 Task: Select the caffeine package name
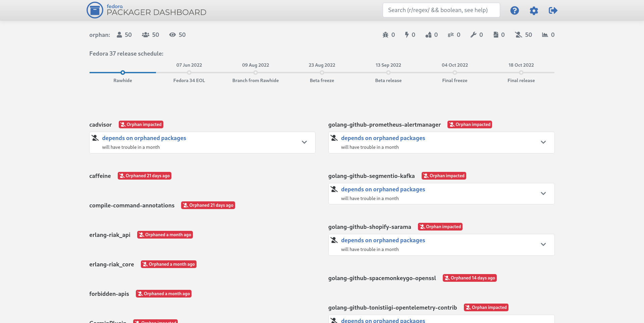tap(100, 176)
